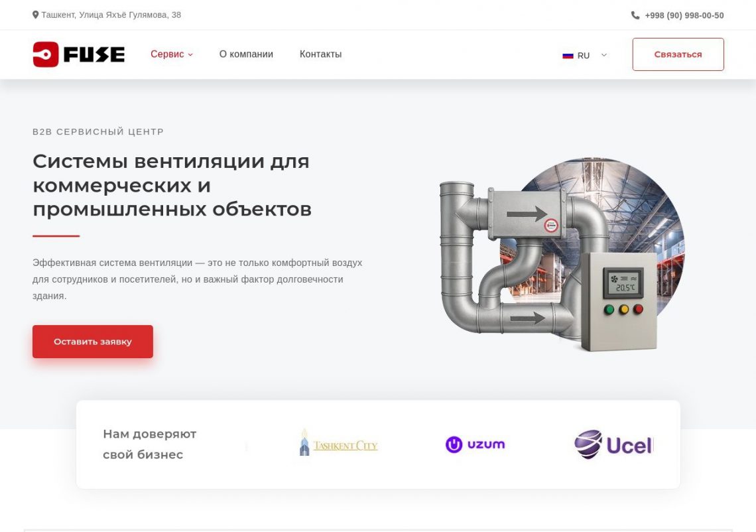Click the chevron next to RU
The height and width of the screenshot is (532, 756).
click(x=603, y=55)
